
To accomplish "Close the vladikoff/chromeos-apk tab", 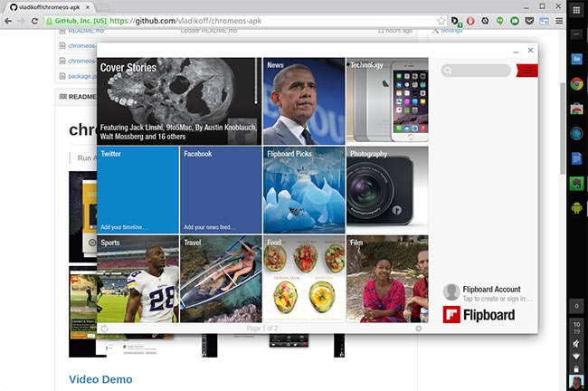I will click(88, 7).
